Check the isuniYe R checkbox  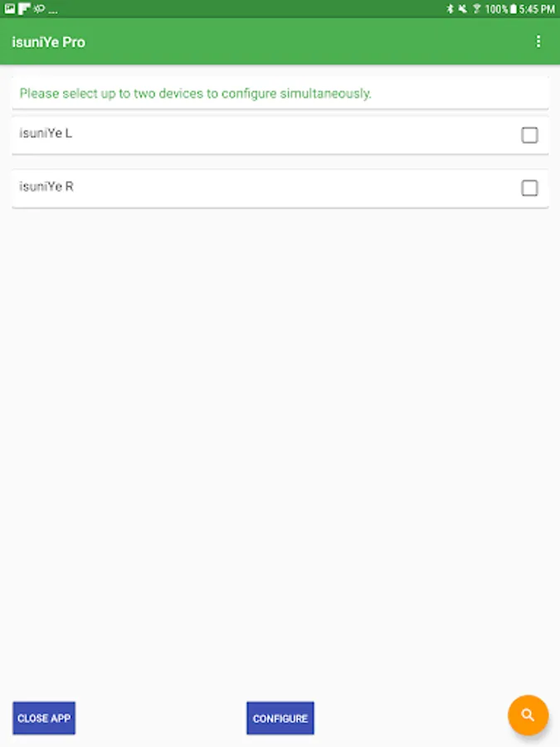[529, 188]
